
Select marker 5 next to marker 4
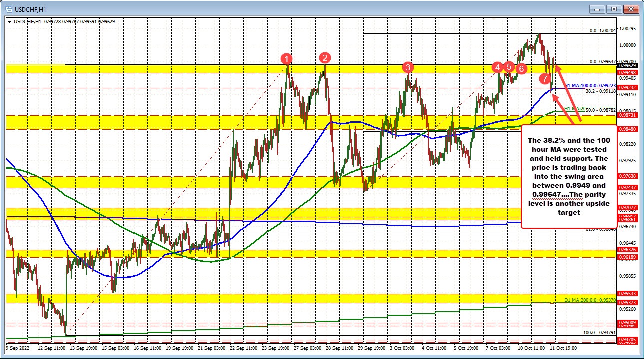coord(509,66)
